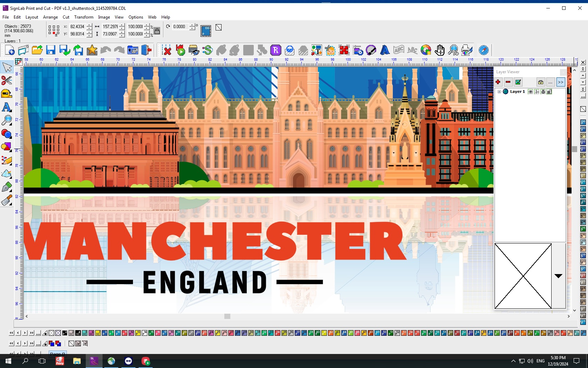
Task: Increase the rotation angle spinner
Action: [x=192, y=25]
